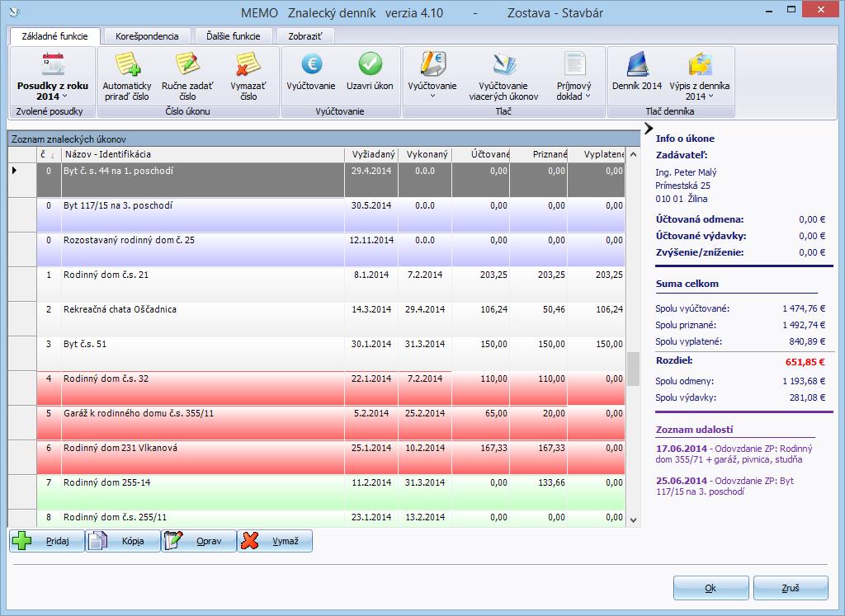Click the 17.06.2014 event entry
The image size is (845, 616).
click(x=734, y=454)
